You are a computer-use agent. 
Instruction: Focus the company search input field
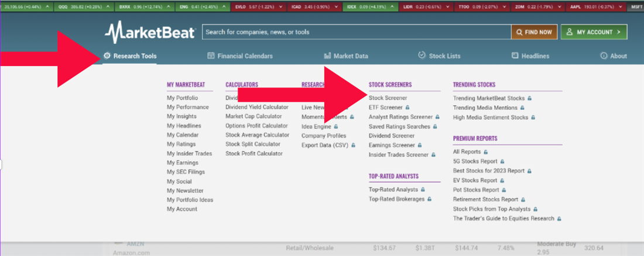click(355, 32)
